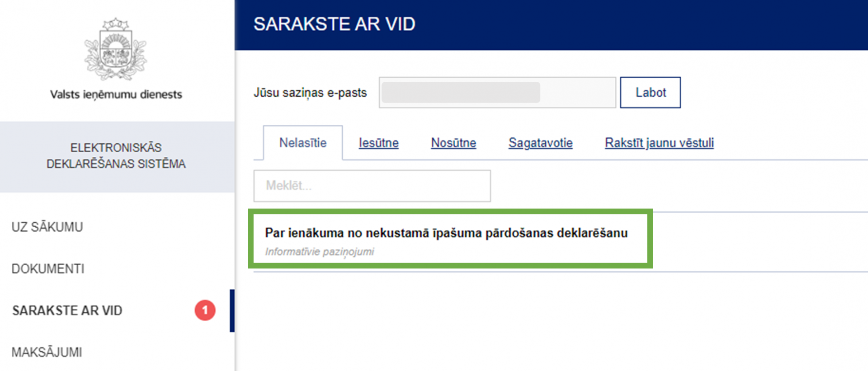868x371 pixels.
Task: Open the Nosūtne folder link
Action: (453, 143)
